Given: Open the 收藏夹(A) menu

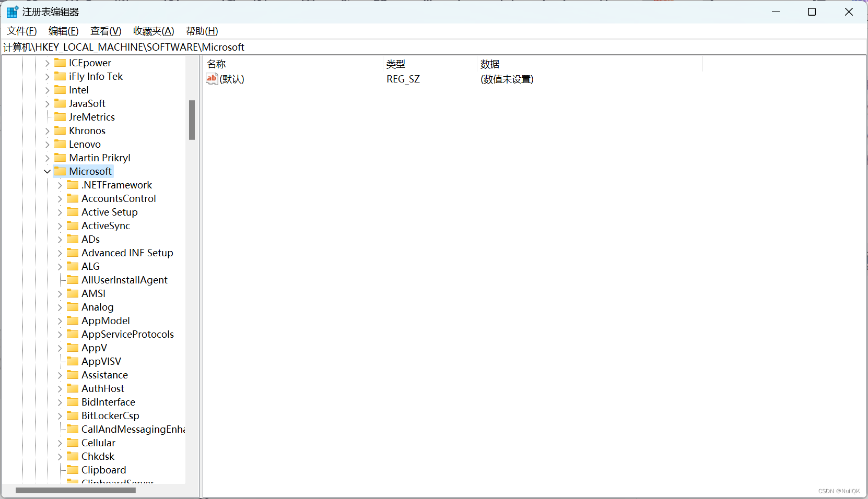Looking at the screenshot, I should pos(154,31).
